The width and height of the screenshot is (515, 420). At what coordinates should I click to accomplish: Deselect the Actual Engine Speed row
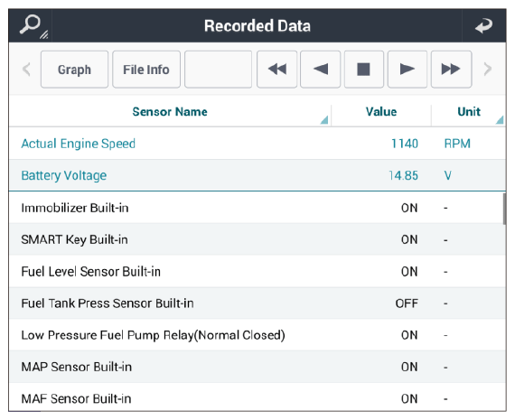(x=257, y=144)
